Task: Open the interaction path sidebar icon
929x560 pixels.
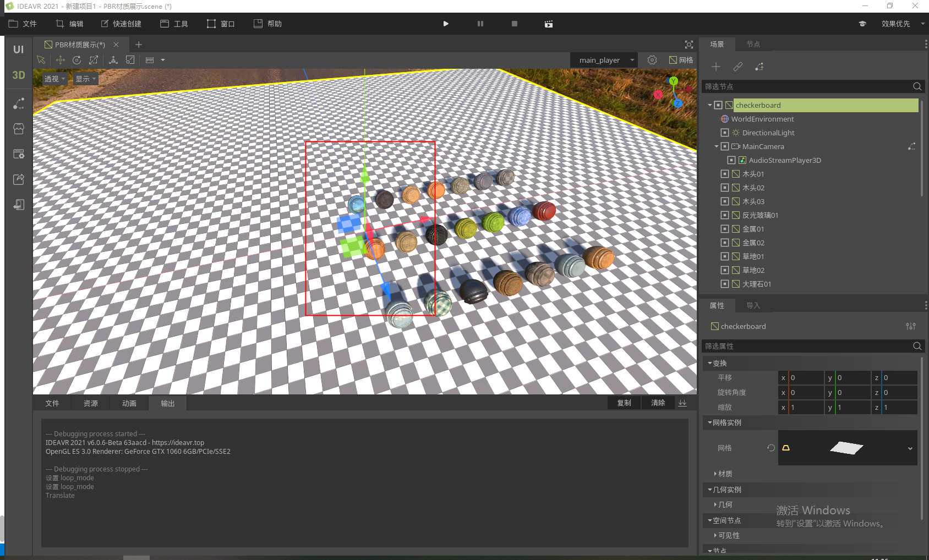Action: 19,103
